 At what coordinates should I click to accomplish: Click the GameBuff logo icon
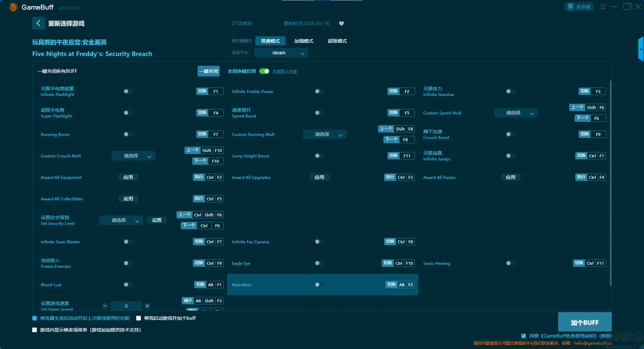point(13,7)
